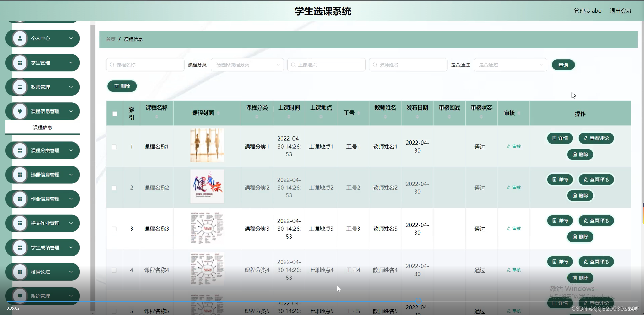The height and width of the screenshot is (315, 644).
Task: Sort by 审核状态 column arrows
Action: tap(481, 117)
